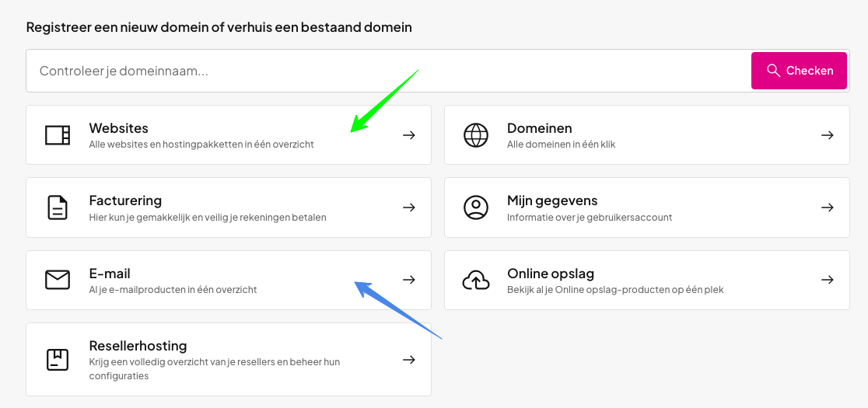Select the Facturering title text

click(x=125, y=201)
